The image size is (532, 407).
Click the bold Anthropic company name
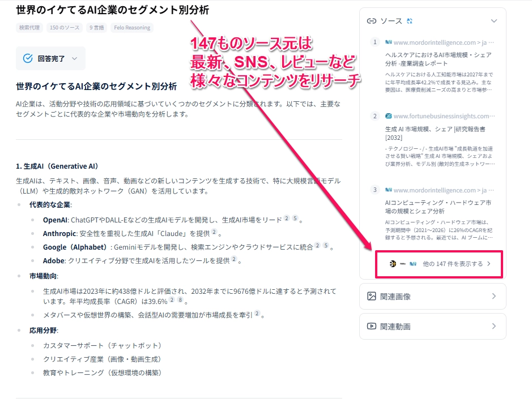(59, 233)
